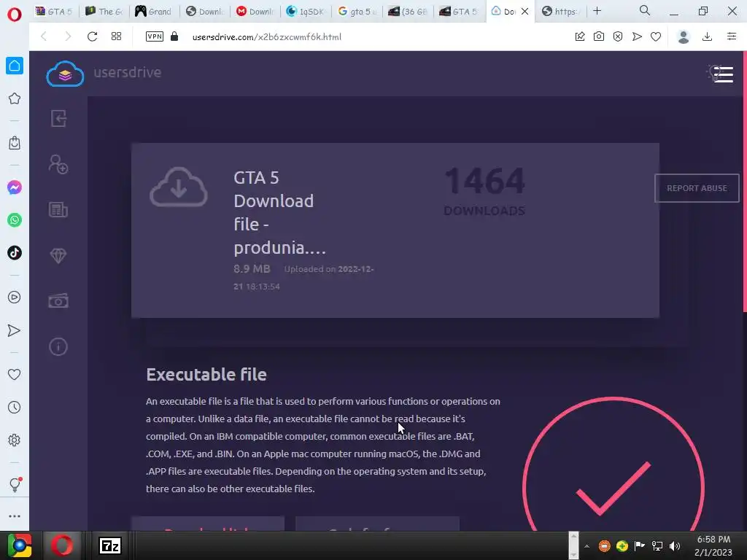This screenshot has width=747, height=560.
Task: Click the REPORT ABUSE button
Action: coord(697,188)
